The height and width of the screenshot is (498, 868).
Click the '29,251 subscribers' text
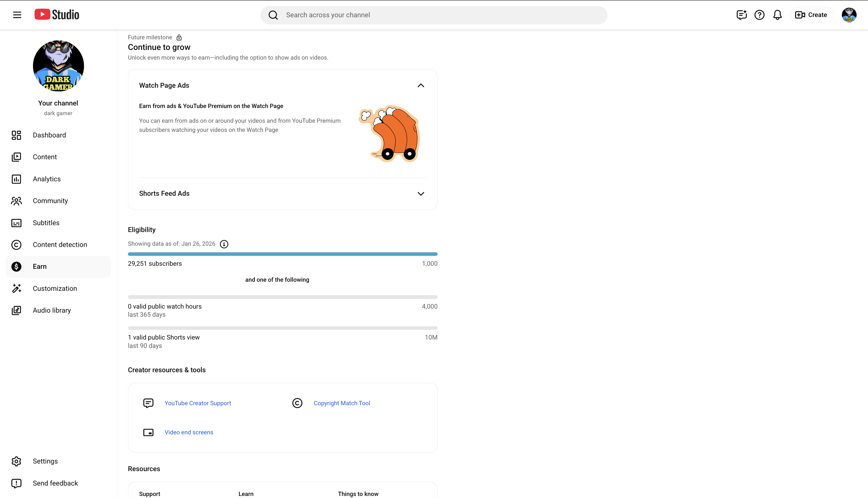(155, 264)
